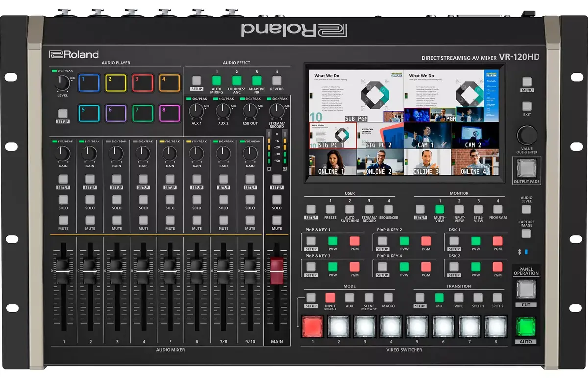Click the channel 1 GAIN knob

point(63,154)
